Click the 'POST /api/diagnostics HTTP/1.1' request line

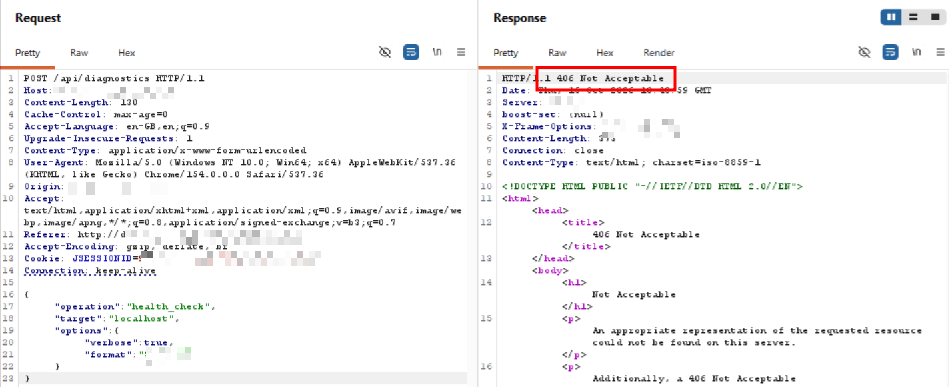tap(114, 78)
